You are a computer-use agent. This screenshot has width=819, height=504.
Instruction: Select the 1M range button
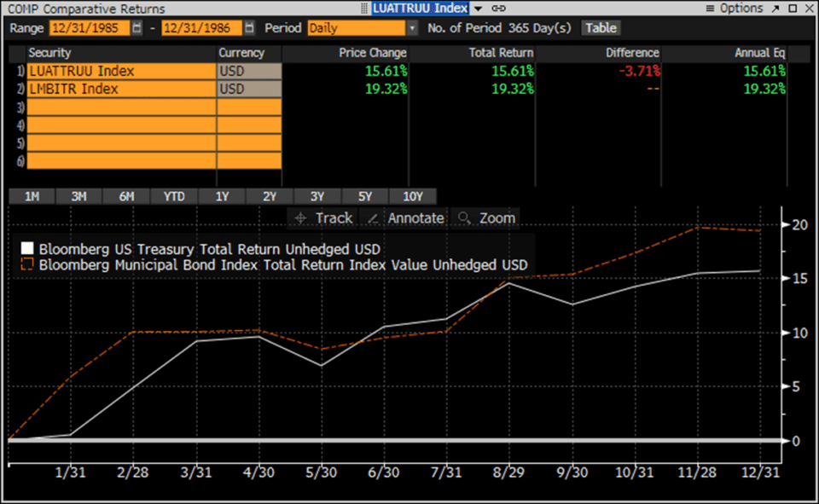coord(32,196)
